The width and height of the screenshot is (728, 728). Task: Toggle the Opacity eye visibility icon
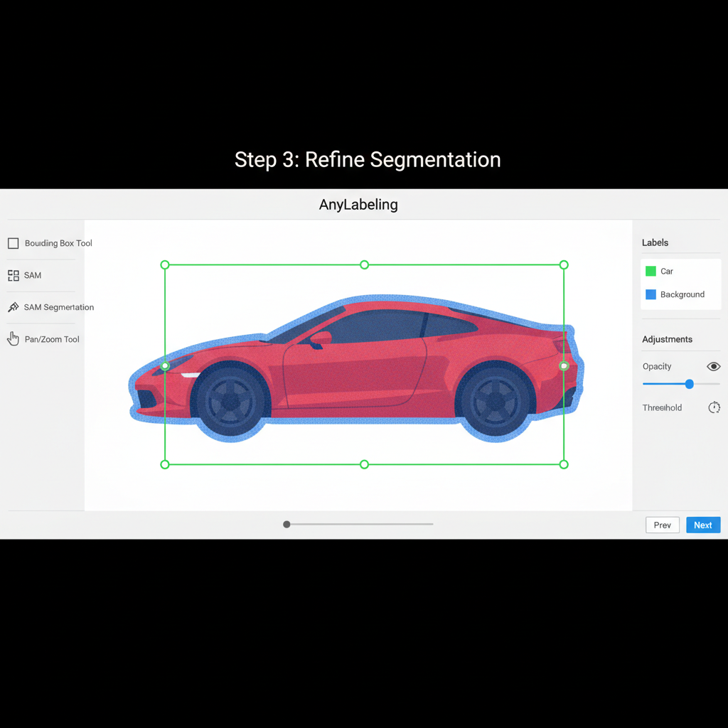pos(714,367)
